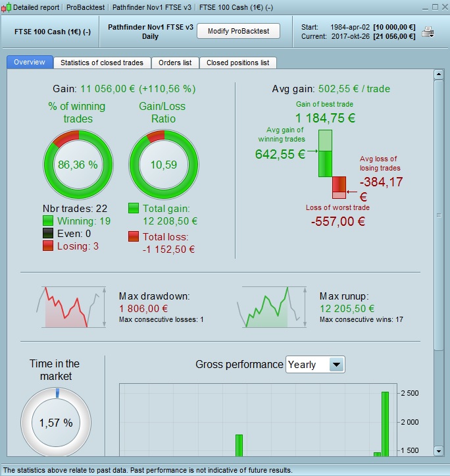Click the scrollbar up arrow
The image size is (450, 476).
click(439, 74)
